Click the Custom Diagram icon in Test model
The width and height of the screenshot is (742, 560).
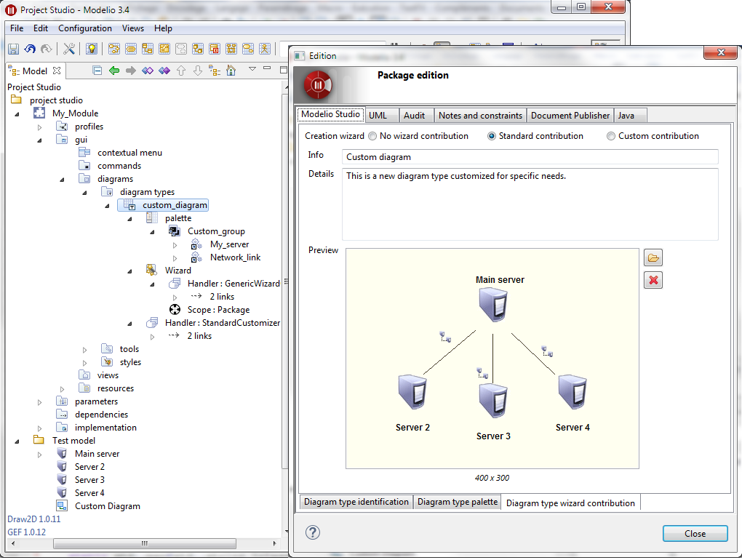(x=62, y=505)
